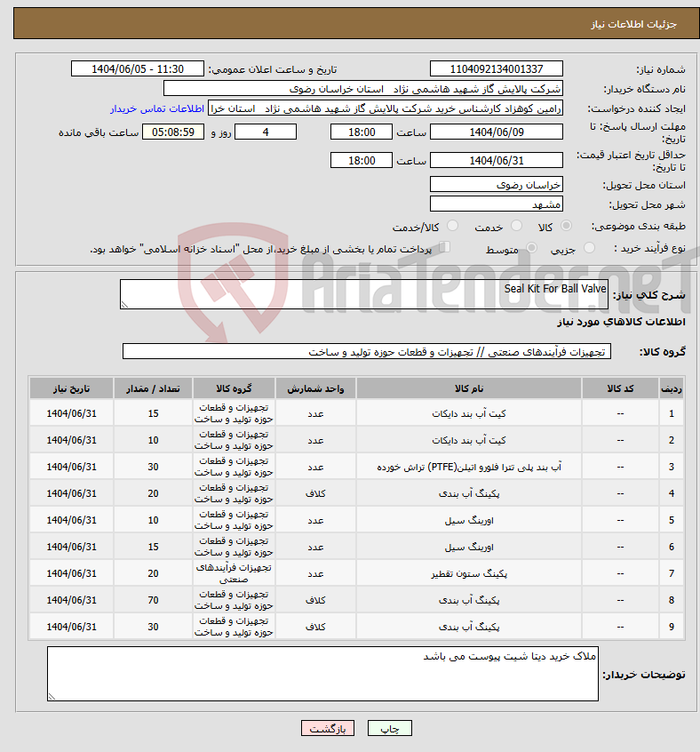
Task: Click the کد کالا column header
Action: (x=620, y=388)
